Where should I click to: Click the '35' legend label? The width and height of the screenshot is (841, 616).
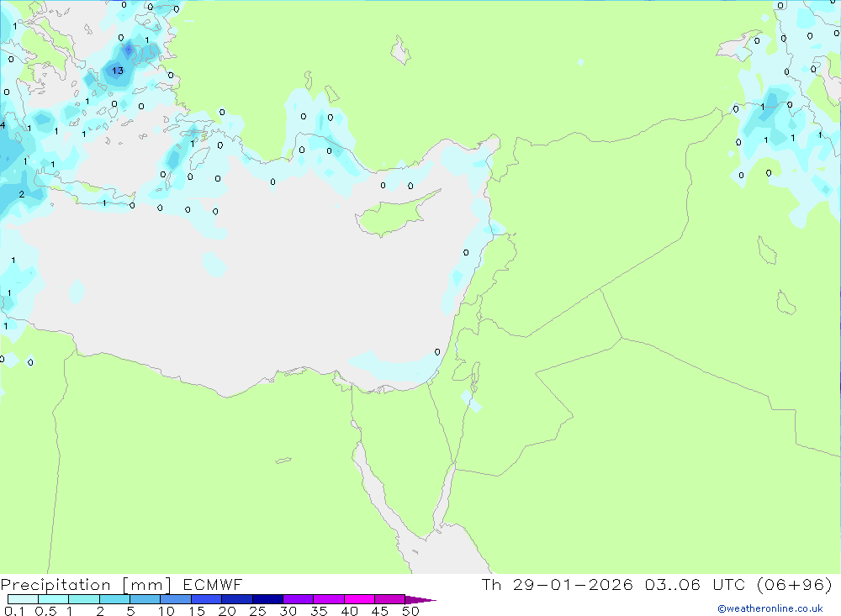(319, 611)
